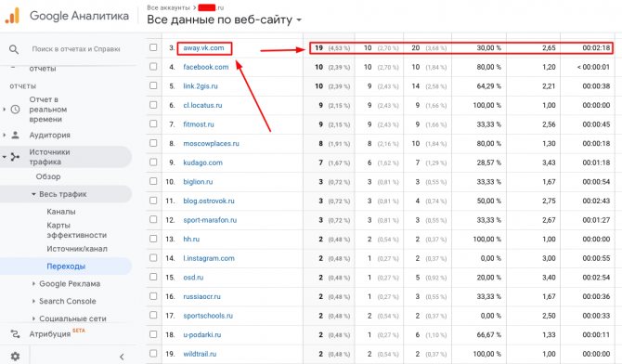Viewport: 622px width, 364px height.
Task: Check the sportschools.ru row checkbox
Action: [x=153, y=315]
